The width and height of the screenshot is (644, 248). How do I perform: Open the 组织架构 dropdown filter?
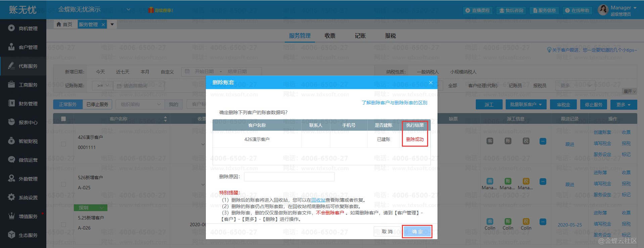click(140, 105)
